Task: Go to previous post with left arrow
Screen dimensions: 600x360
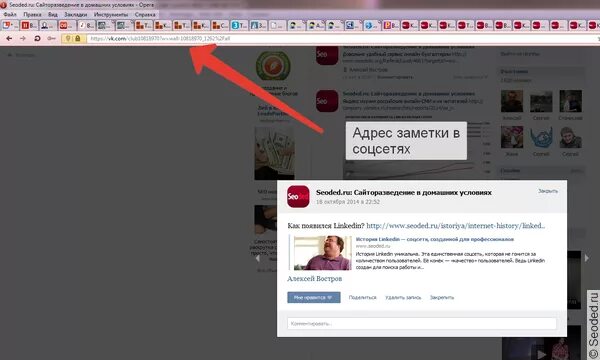Action: pyautogui.click(x=258, y=258)
